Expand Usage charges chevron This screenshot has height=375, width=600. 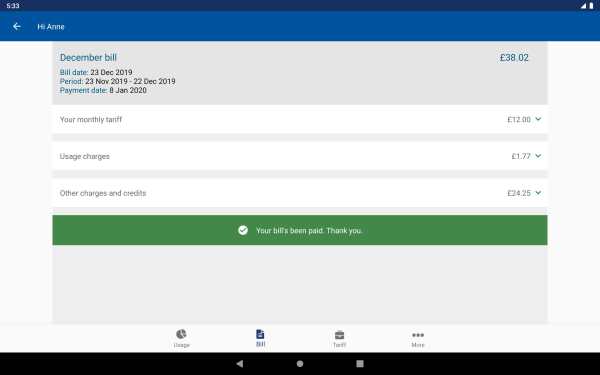[x=538, y=156]
